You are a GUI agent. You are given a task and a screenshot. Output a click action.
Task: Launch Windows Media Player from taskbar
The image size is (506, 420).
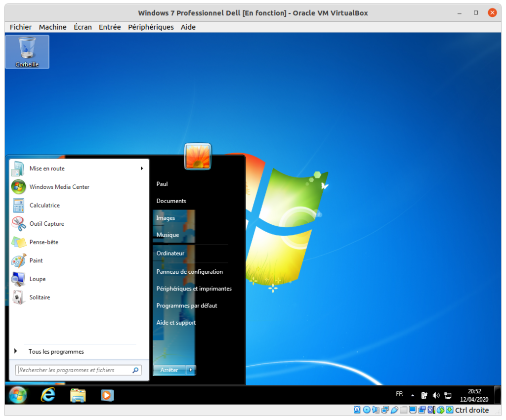(x=107, y=395)
